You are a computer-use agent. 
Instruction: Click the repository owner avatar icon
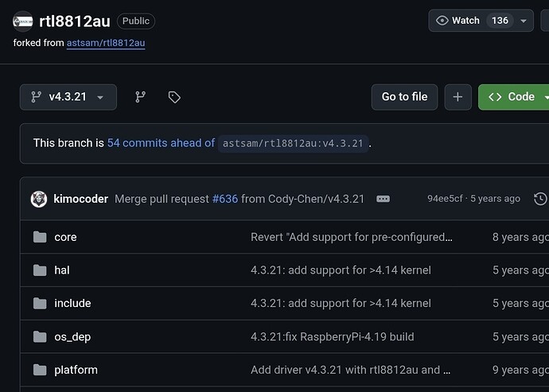(23, 21)
